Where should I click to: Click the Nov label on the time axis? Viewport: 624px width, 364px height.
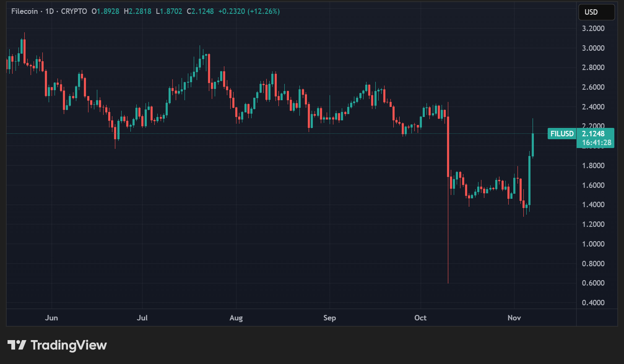(x=514, y=317)
